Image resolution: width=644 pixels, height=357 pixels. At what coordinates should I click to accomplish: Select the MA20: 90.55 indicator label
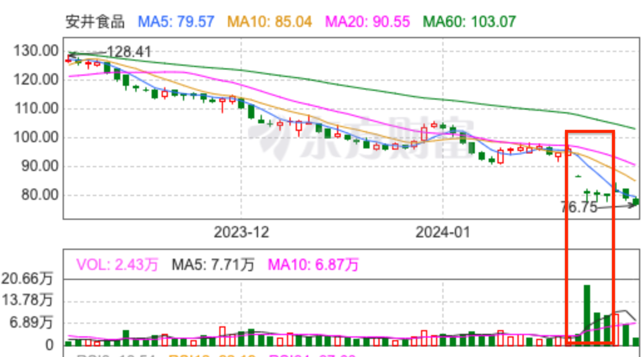coord(368,21)
